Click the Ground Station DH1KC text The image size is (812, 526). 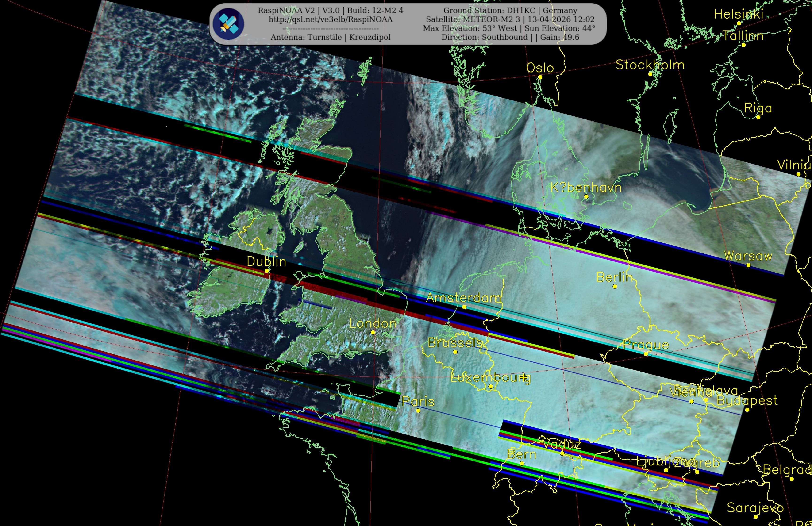tap(510, 11)
